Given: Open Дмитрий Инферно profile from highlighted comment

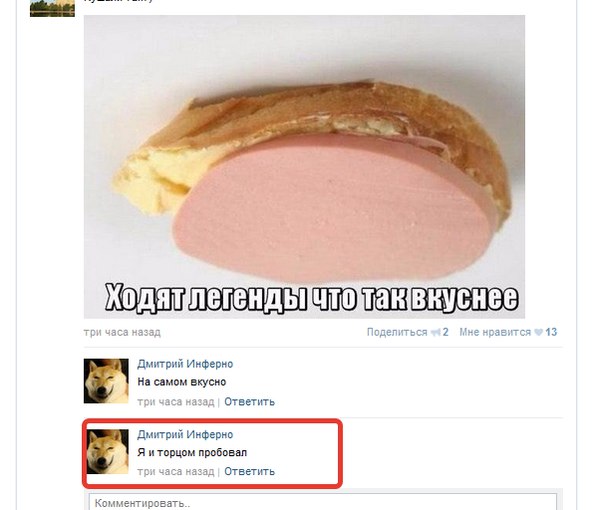Looking at the screenshot, I should (x=185, y=435).
